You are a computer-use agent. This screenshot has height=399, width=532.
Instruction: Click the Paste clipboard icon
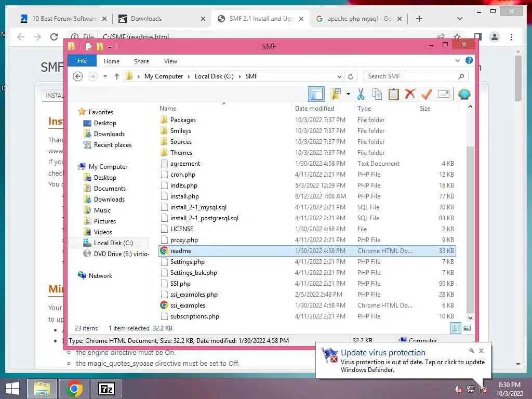(394, 94)
